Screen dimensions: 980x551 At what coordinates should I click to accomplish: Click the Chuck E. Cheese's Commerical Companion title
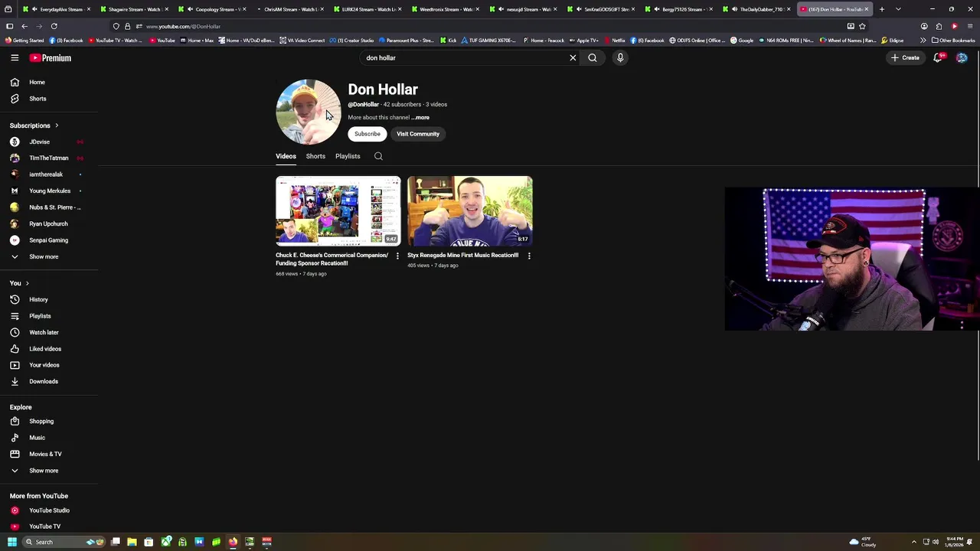click(x=332, y=259)
